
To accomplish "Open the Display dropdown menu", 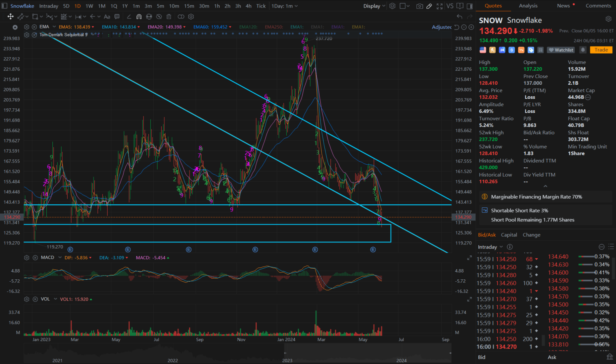I will tap(374, 6).
